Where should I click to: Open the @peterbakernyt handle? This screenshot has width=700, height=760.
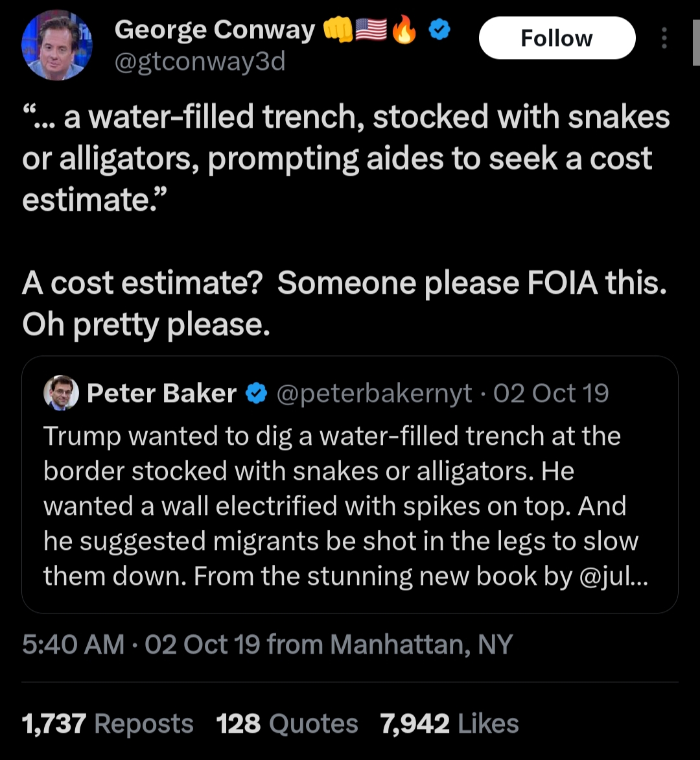[x=374, y=394]
